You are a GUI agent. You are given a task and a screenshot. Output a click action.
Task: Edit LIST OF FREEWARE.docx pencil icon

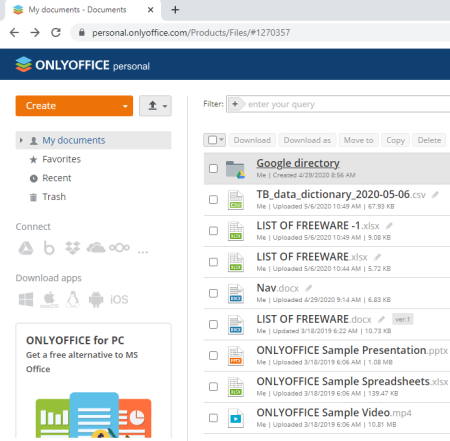381,319
